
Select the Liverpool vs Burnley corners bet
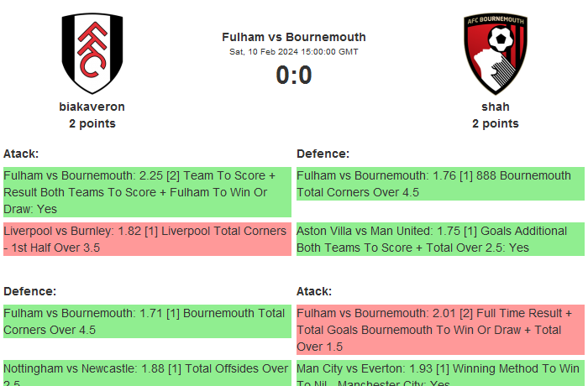(147, 239)
